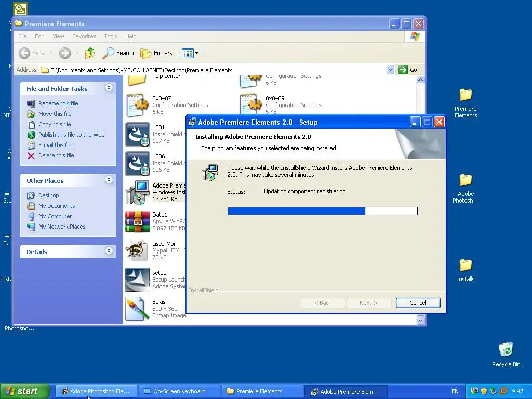Click the Go button beside address bar
The image size is (532, 399).
point(408,70)
